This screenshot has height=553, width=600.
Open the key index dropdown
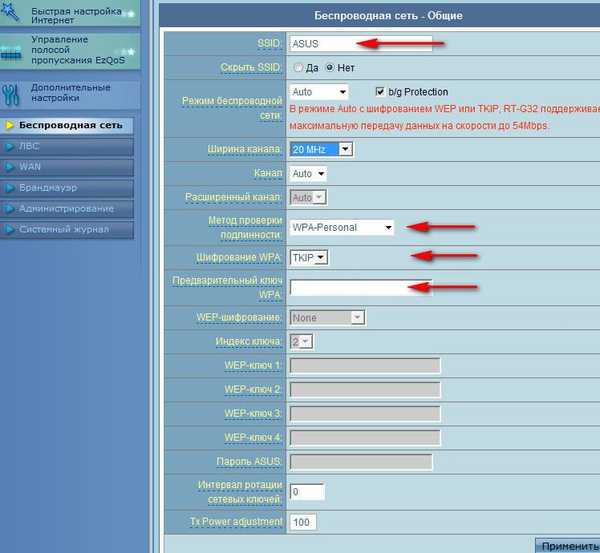click(x=301, y=341)
